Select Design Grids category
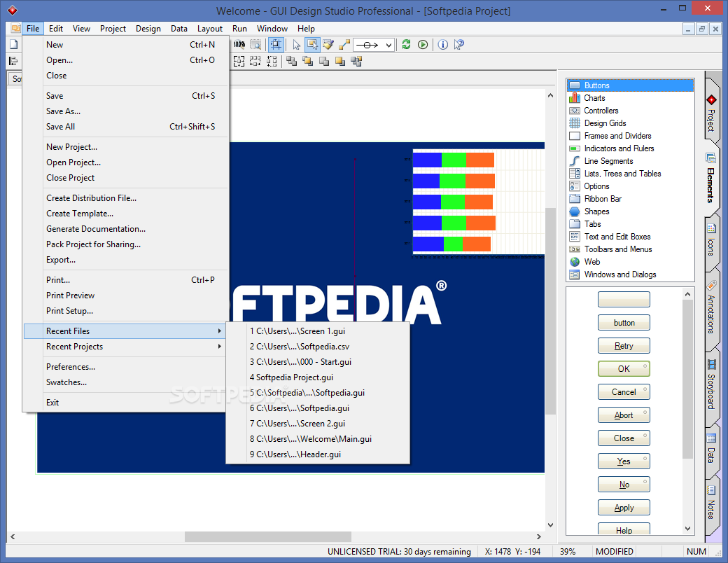This screenshot has height=563, width=728. click(x=605, y=123)
